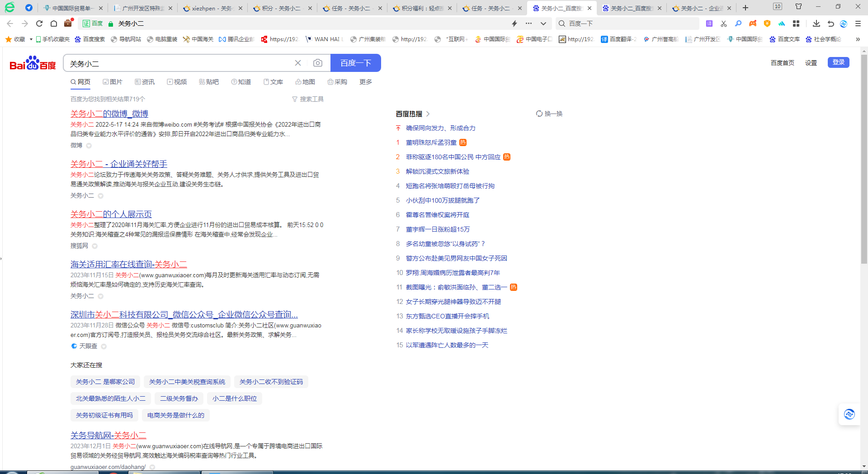This screenshot has height=474, width=868.
Task: Select the 知道 search tab
Action: coord(241,82)
